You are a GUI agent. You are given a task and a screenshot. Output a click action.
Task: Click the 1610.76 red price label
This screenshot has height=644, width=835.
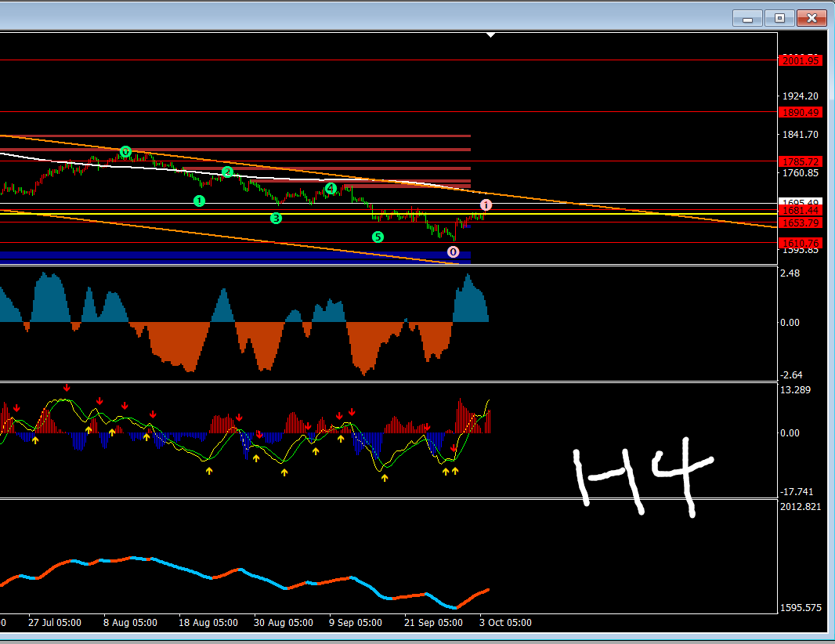coord(799,243)
